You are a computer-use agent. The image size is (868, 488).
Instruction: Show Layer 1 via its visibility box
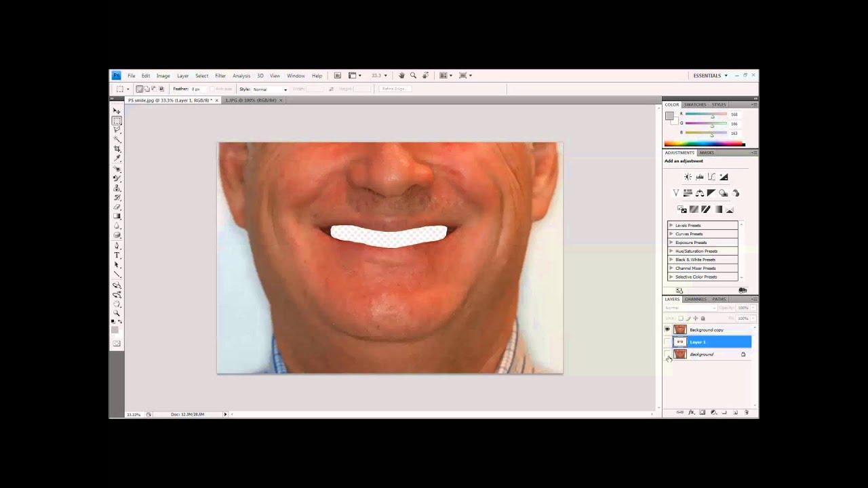click(667, 342)
